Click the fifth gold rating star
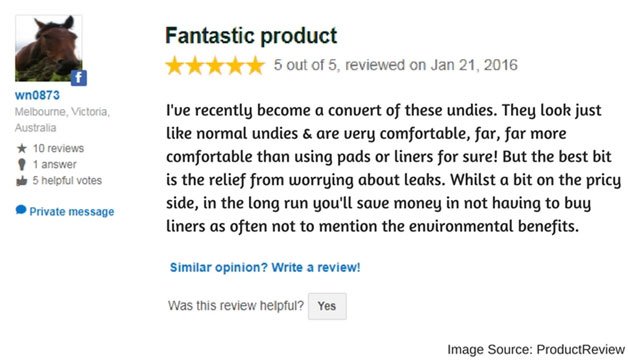Screen dimensions: 628x361 coord(256,66)
